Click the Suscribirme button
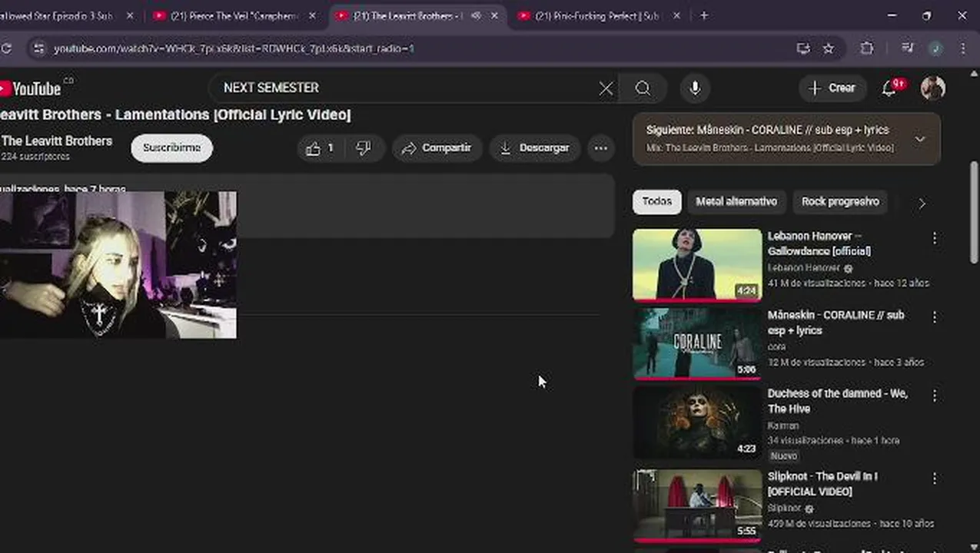Screen dimensions: 980x553 (x=171, y=148)
